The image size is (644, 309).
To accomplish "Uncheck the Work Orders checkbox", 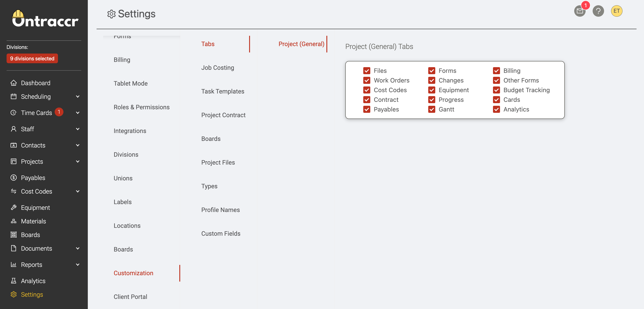I will [x=367, y=80].
